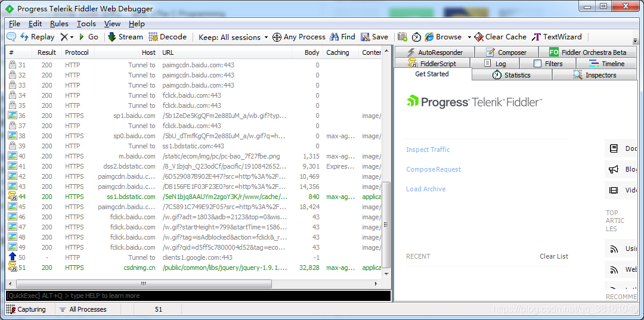Click the Inspect Traffic link
This screenshot has width=644, height=320.
point(428,150)
